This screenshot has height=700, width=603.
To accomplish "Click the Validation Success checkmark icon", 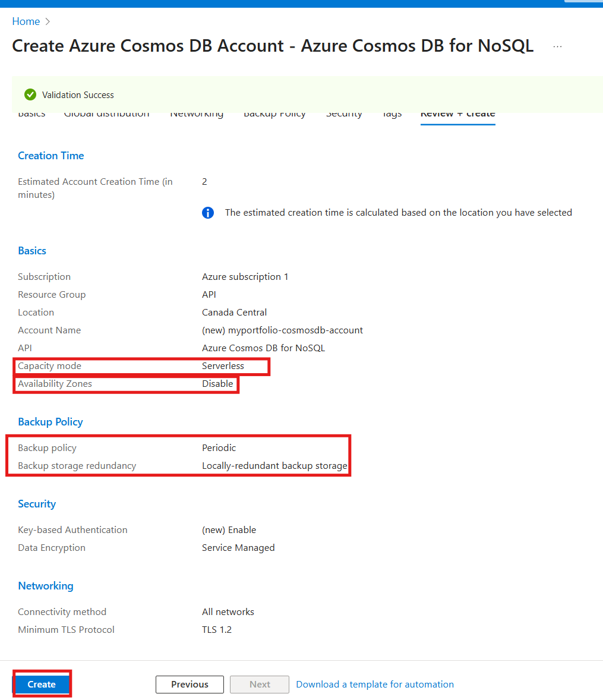I will (x=30, y=94).
